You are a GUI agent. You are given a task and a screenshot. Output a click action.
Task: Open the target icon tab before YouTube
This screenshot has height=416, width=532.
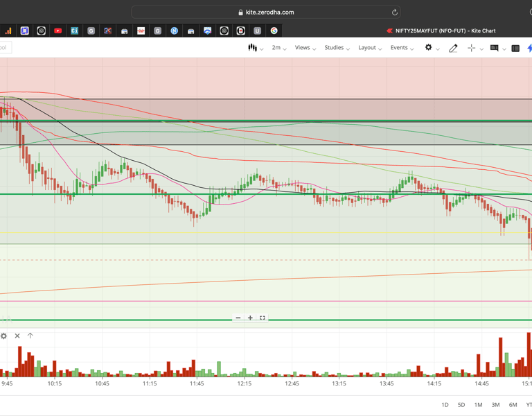pyautogui.click(x=41, y=31)
